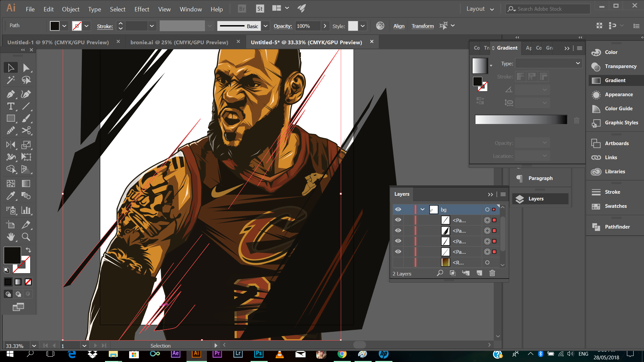Collapse the bg layer group

point(423,209)
